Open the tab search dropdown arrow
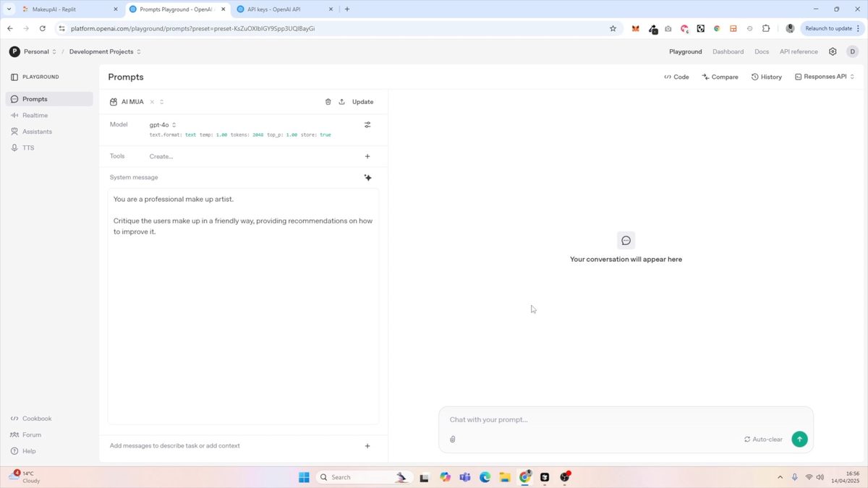 pyautogui.click(x=8, y=9)
